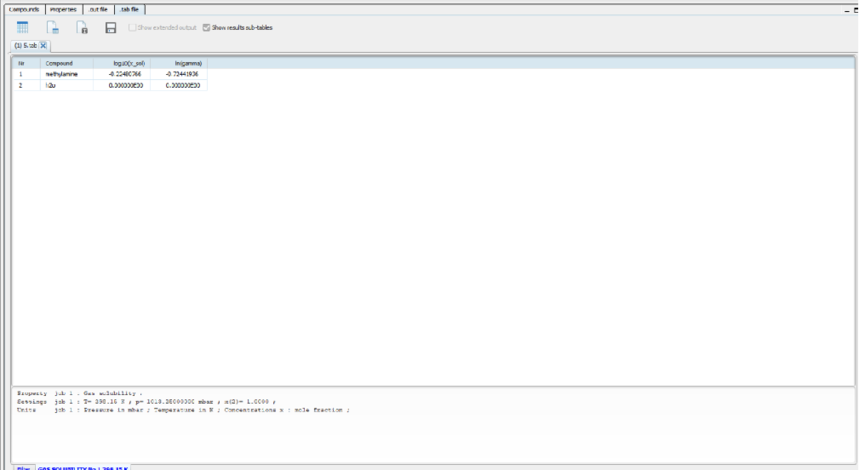
Task: Click h2o ln(gamma) value 0.000000E00
Action: click(x=179, y=85)
